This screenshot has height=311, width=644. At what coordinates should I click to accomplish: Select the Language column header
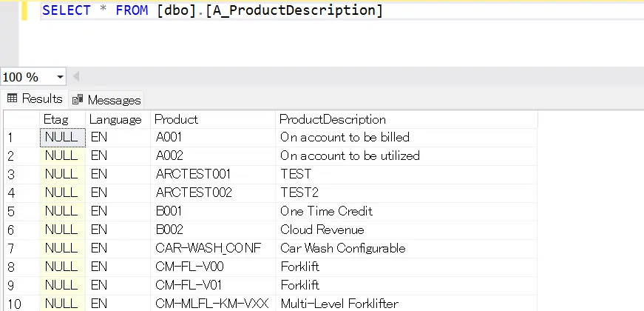(115, 119)
